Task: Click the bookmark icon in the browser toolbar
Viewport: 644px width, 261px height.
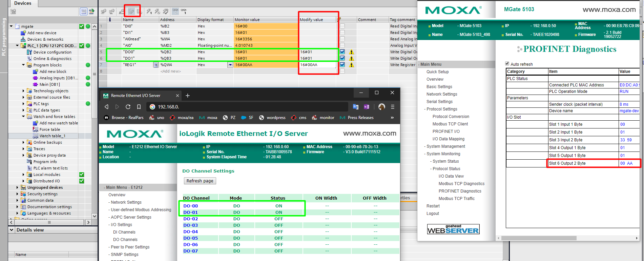Action: tap(139, 107)
